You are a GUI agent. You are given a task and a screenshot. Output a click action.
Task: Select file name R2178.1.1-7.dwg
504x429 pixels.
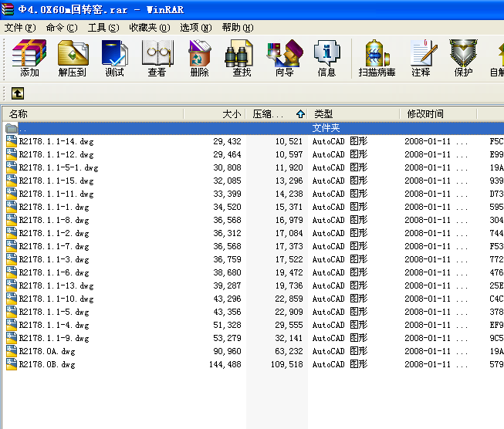pos(54,246)
